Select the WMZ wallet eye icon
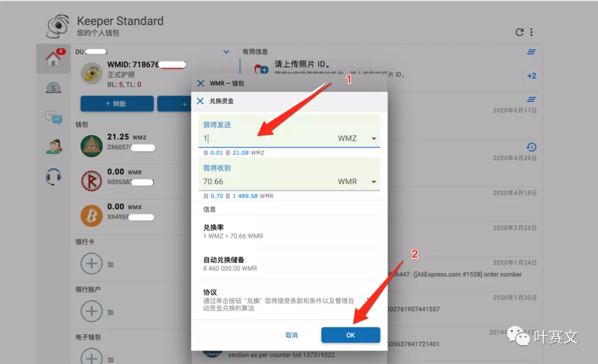This screenshot has height=364, width=598. [91, 147]
